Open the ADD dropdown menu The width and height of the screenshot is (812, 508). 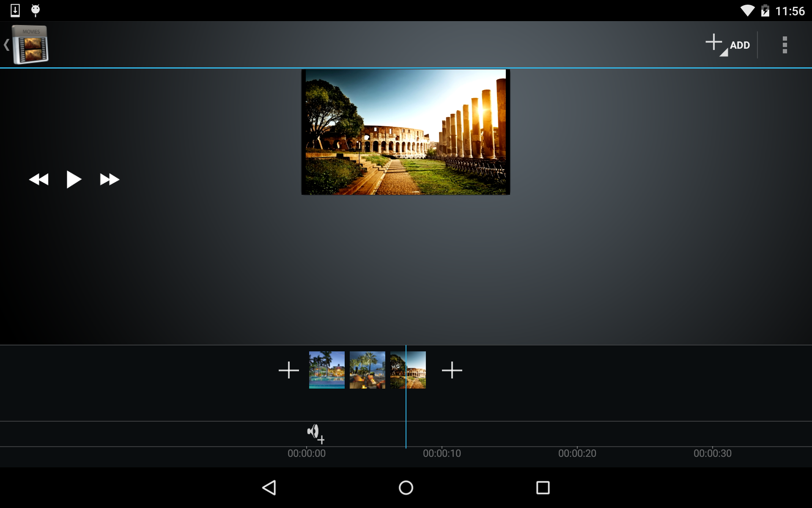(x=727, y=45)
